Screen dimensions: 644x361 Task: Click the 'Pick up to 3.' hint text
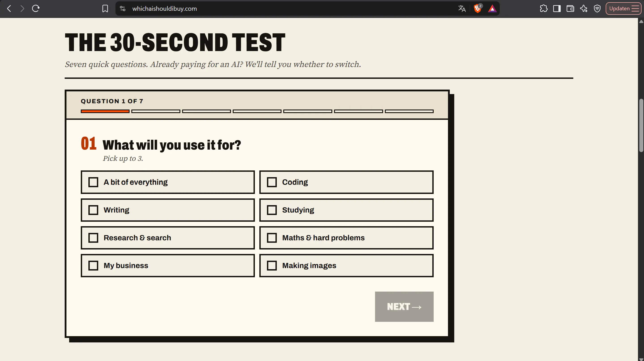(123, 158)
